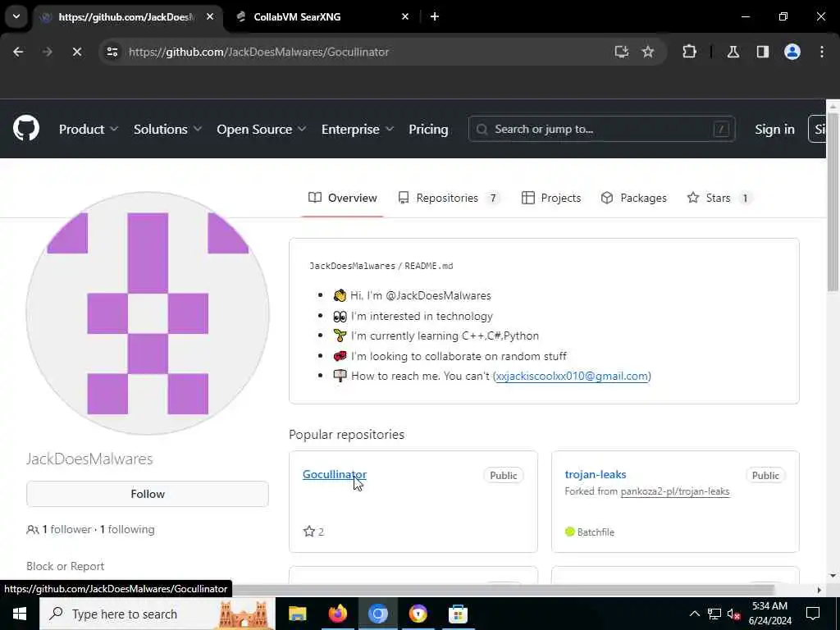The height and width of the screenshot is (630, 840).
Task: Select the Repositories tab
Action: [x=449, y=198]
